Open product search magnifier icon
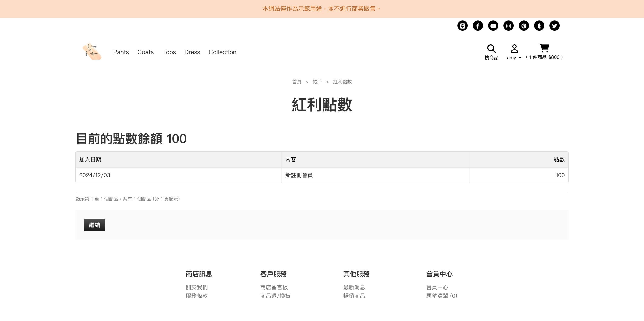644x321 pixels. point(491,49)
